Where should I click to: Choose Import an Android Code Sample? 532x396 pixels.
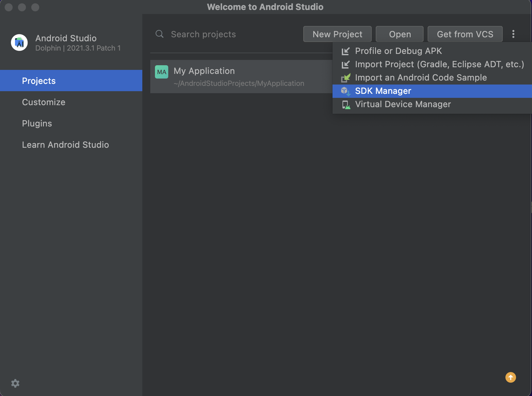(x=432, y=78)
